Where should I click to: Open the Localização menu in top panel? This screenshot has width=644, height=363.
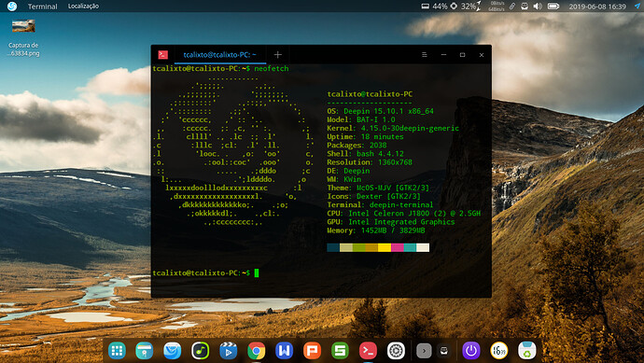(x=83, y=7)
